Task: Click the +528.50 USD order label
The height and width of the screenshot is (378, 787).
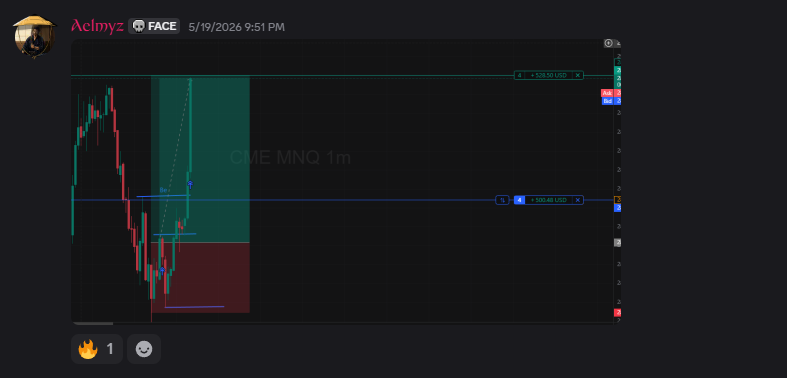Action: tap(549, 75)
